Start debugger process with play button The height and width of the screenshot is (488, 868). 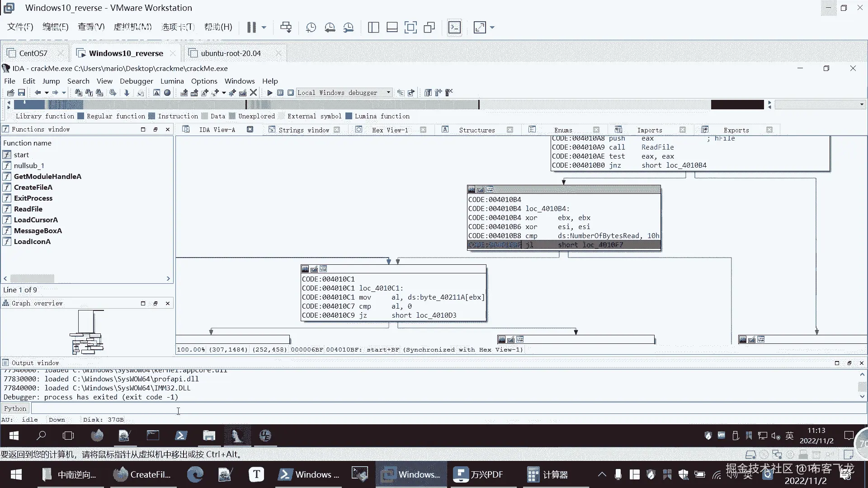[270, 93]
